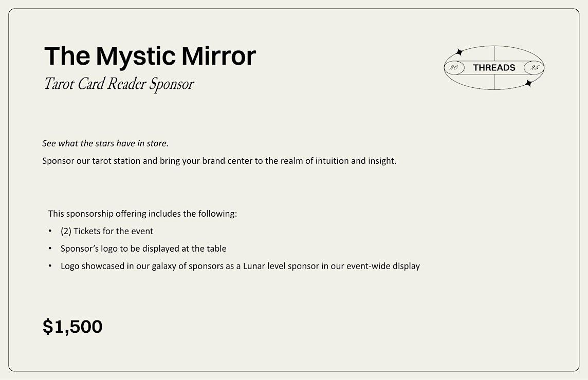Click the '25' oval in logo

click(x=534, y=68)
